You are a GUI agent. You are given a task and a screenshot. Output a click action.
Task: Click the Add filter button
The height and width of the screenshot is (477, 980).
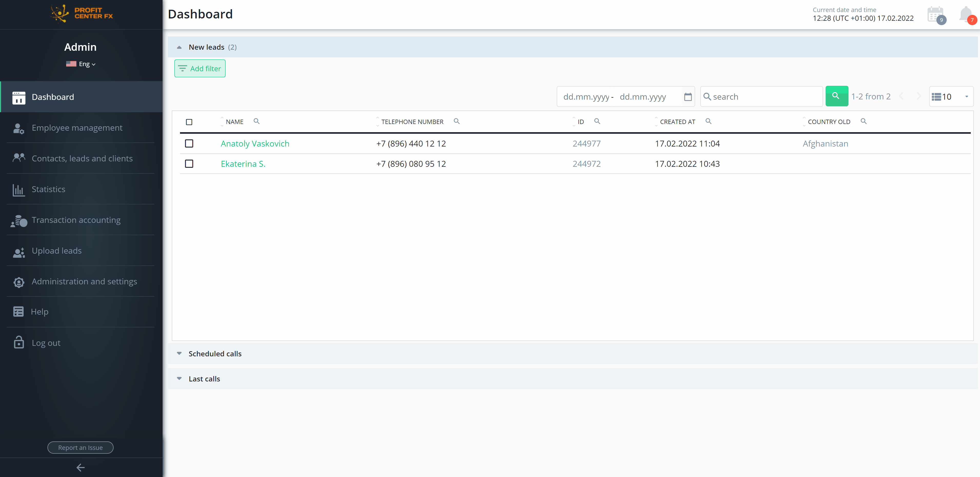click(200, 68)
